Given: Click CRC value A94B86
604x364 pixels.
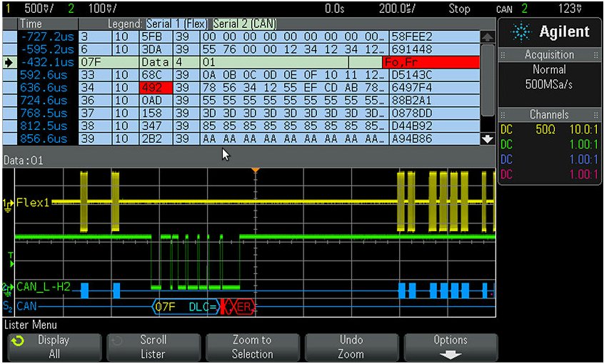Looking at the screenshot, I should coord(412,138).
